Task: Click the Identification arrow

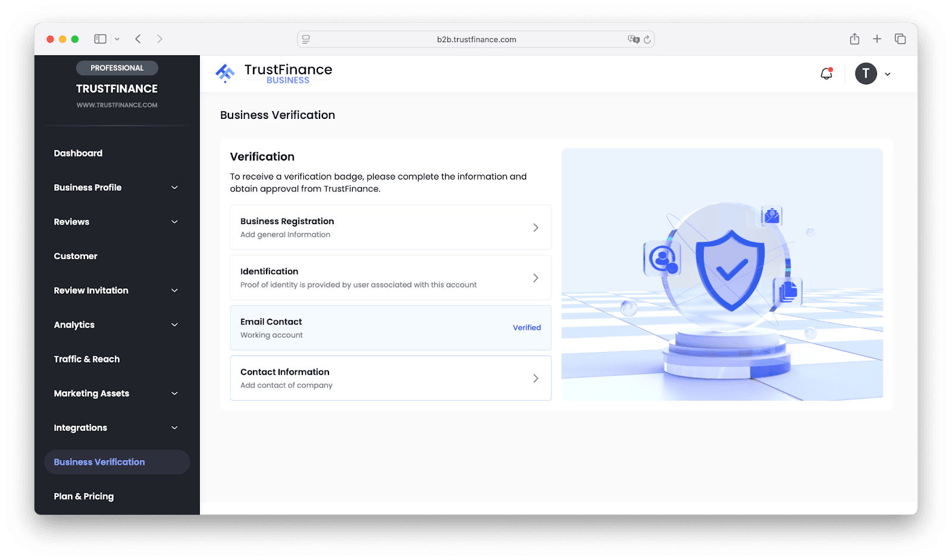Action: [x=535, y=278]
